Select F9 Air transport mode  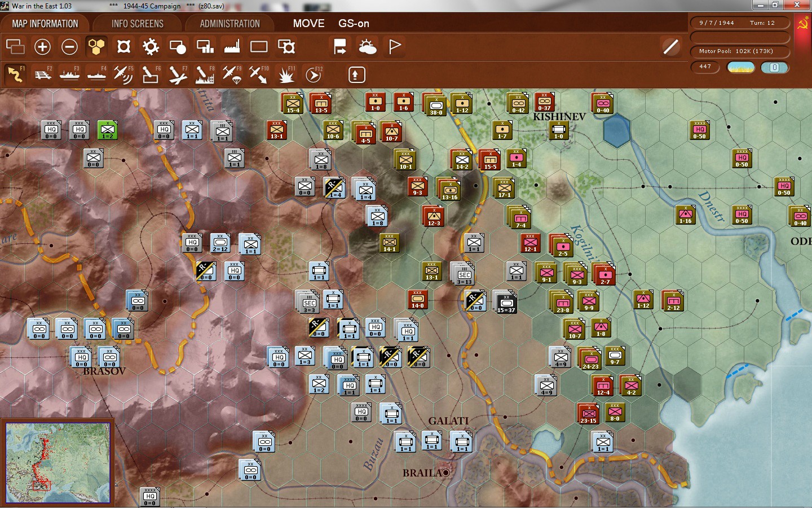click(x=232, y=75)
